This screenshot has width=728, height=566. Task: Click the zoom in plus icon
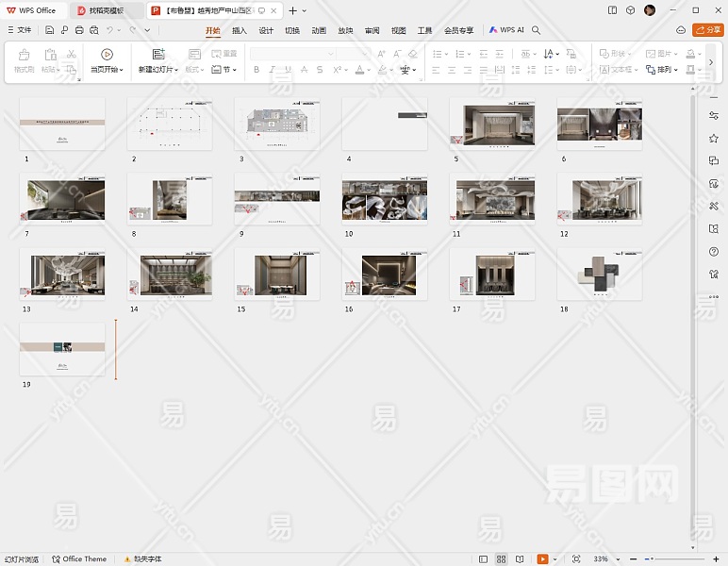pyautogui.click(x=716, y=559)
